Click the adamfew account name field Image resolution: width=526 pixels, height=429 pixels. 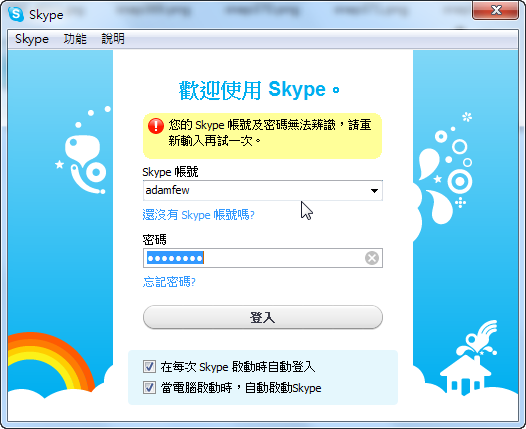coord(263,191)
